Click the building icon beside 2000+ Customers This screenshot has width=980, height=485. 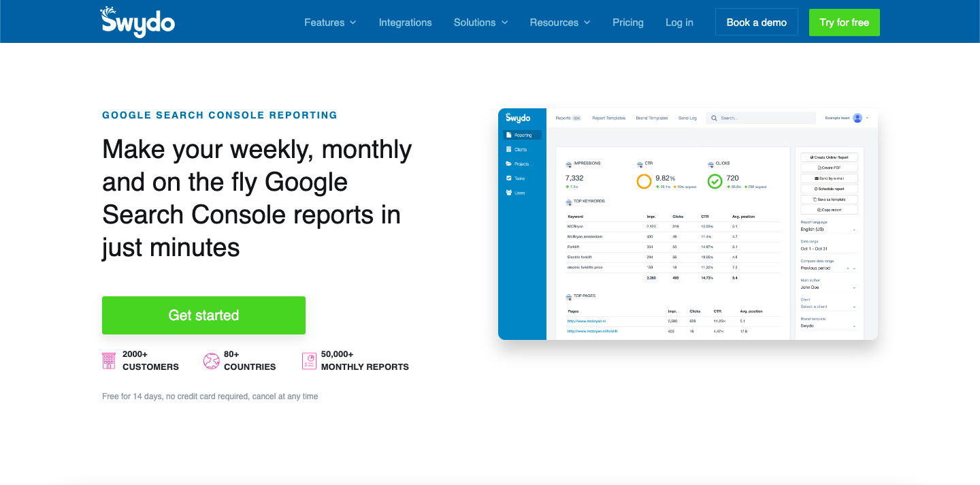click(109, 361)
